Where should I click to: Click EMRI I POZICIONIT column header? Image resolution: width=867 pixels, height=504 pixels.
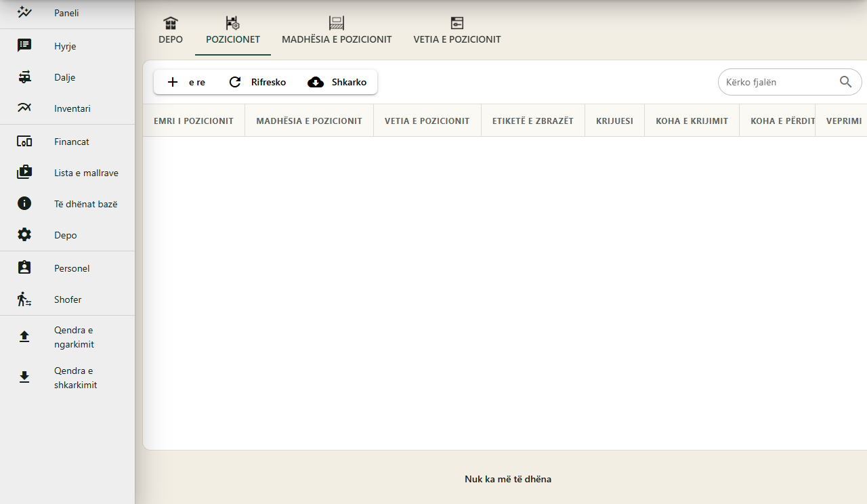click(x=194, y=121)
